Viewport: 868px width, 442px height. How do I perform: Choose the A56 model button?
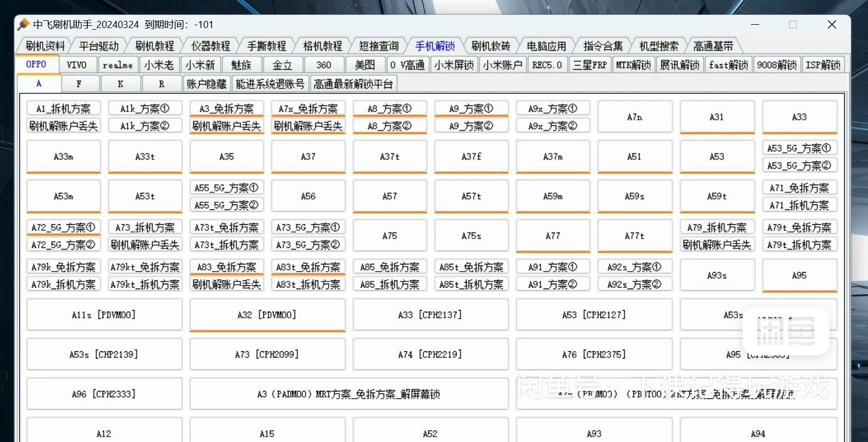(308, 196)
